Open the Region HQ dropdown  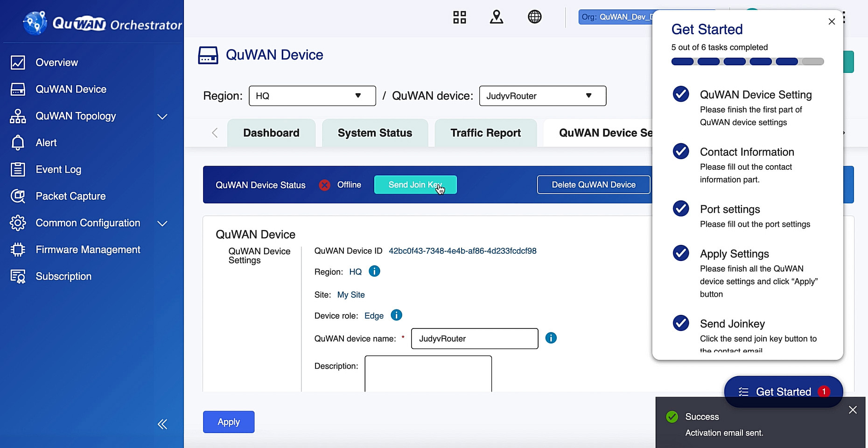point(312,96)
